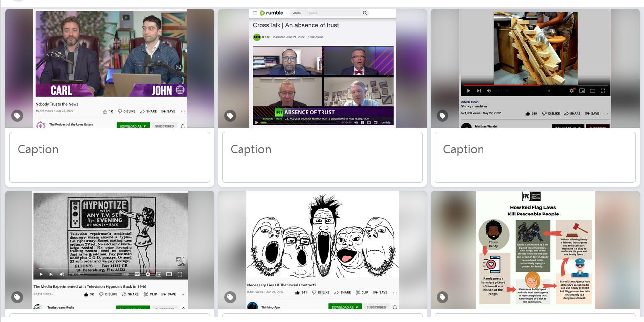This screenshot has width=644, height=322.
Task: Click DOWNLOAD AS beside the Thinking-Ape channel
Action: 345,307
